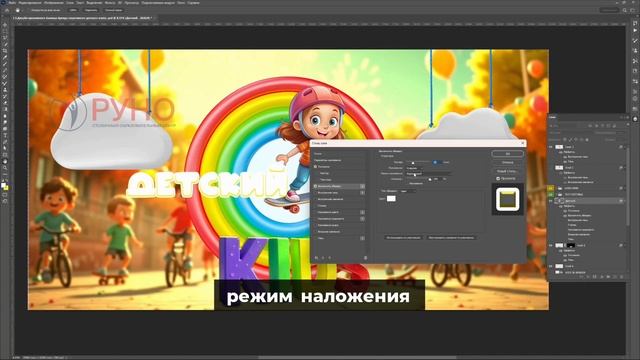Open the Справка menu
The height and width of the screenshot is (360, 640).
click(193, 2)
